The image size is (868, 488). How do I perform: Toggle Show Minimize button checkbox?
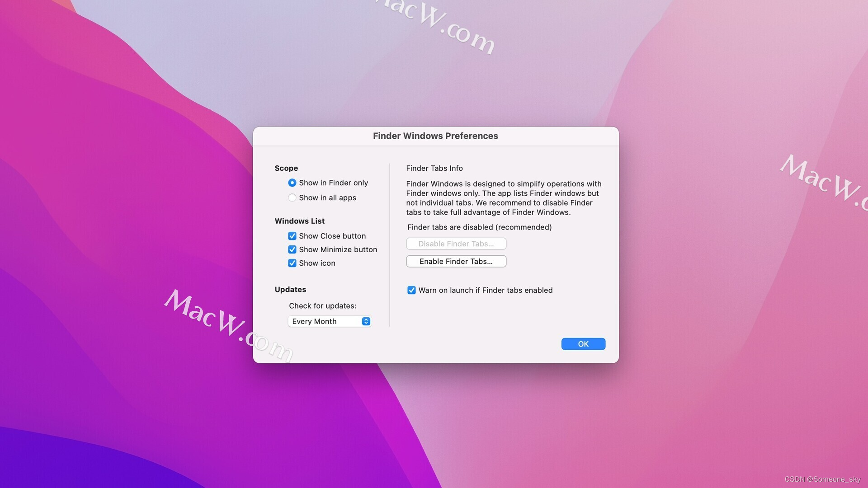click(x=292, y=250)
